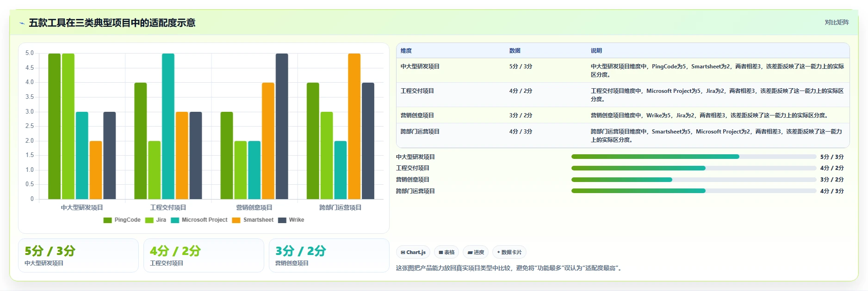The height and width of the screenshot is (291, 868).
Task: Click the 数据卡片 tag chip
Action: pyautogui.click(x=509, y=252)
